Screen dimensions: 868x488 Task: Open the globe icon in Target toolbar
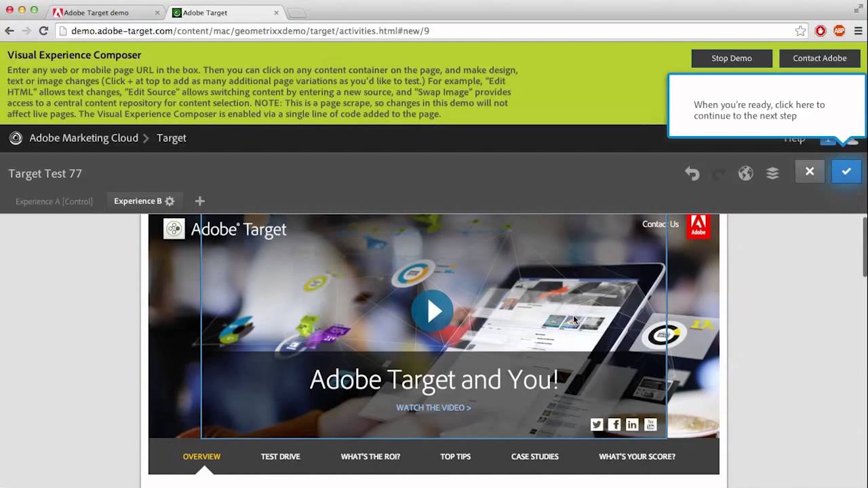[746, 174]
